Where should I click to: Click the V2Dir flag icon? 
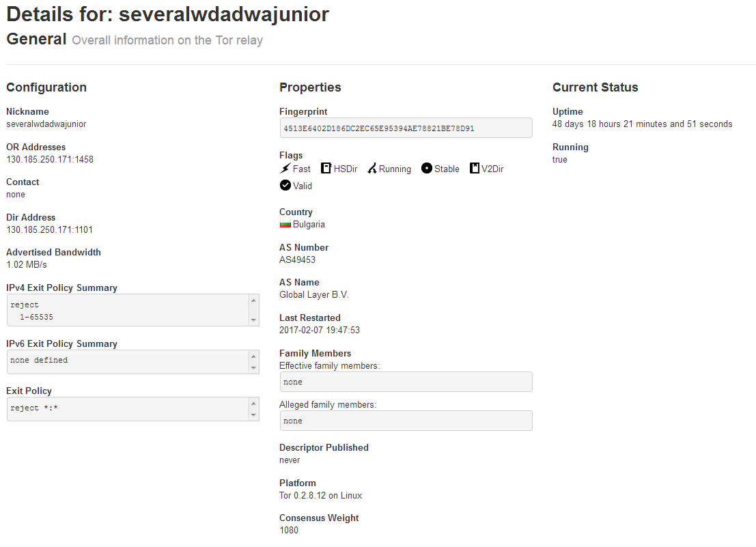(x=475, y=169)
